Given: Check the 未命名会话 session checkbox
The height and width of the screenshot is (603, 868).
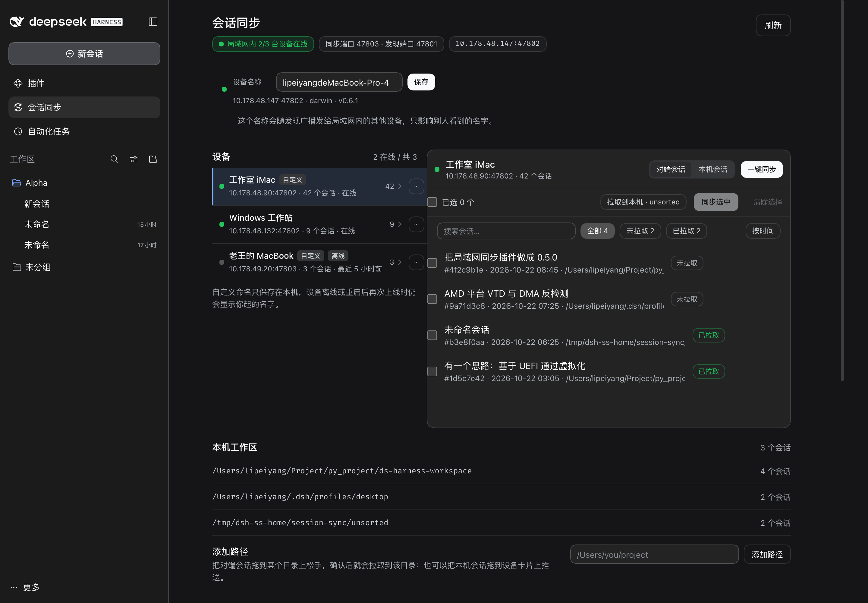Looking at the screenshot, I should click(432, 335).
